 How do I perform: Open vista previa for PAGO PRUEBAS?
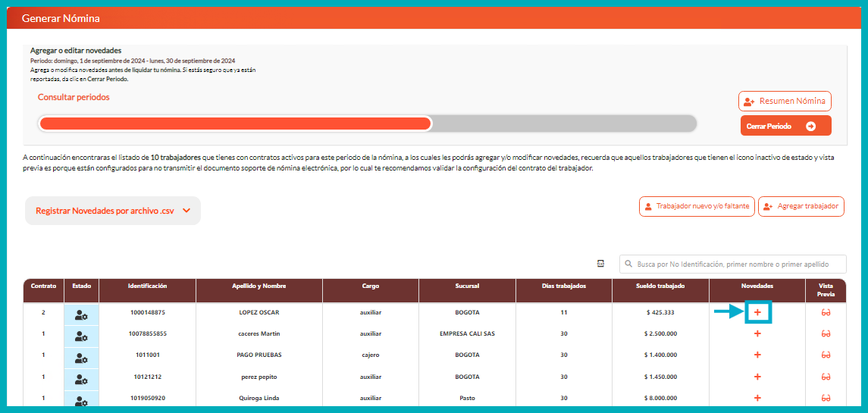point(826,355)
